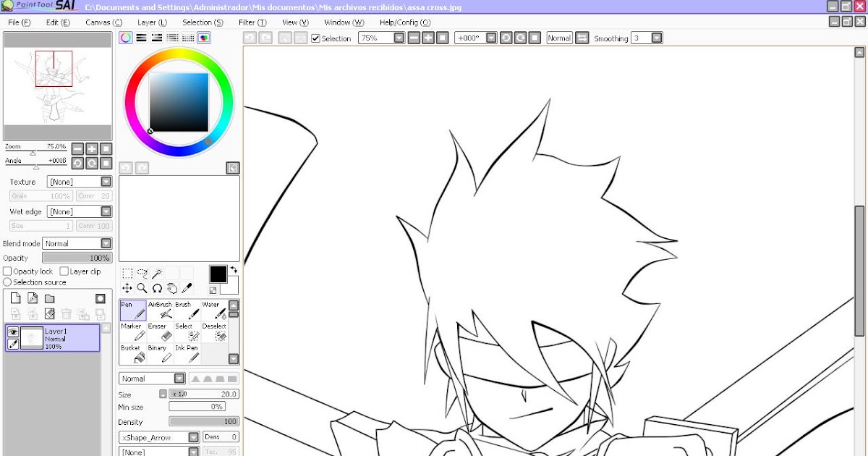This screenshot has height=456, width=868.
Task: Toggle the swatches panel
Action: pyautogui.click(x=188, y=38)
